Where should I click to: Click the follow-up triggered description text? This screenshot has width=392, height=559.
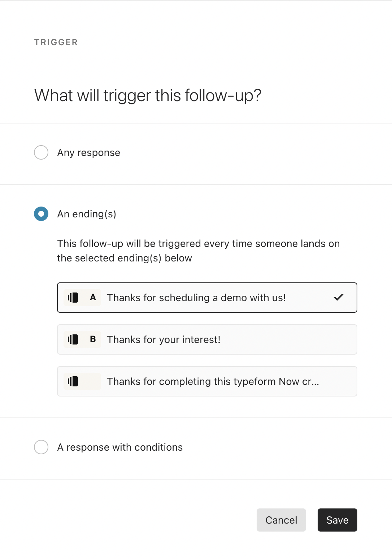point(199,251)
